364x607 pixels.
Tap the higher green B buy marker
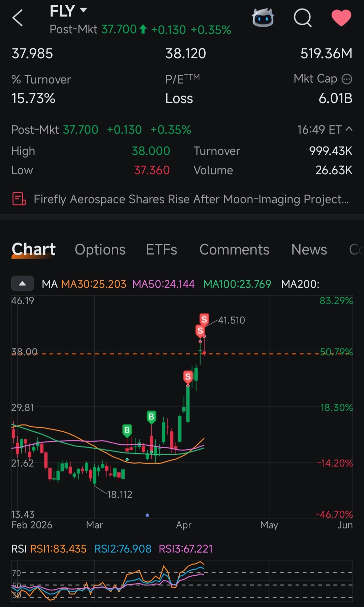pyautogui.click(x=151, y=417)
